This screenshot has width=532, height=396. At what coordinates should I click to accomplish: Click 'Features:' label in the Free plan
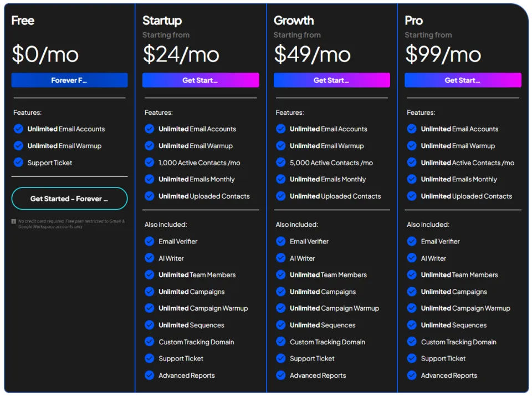[x=28, y=113]
